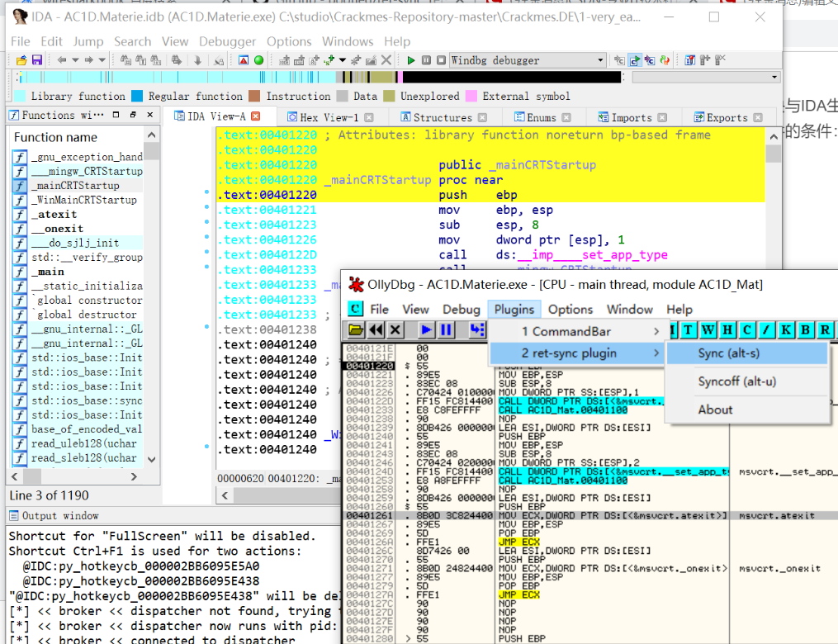The width and height of the screenshot is (838, 644).
Task: Open the Windbg debugger backend dropdown
Action: 601,59
